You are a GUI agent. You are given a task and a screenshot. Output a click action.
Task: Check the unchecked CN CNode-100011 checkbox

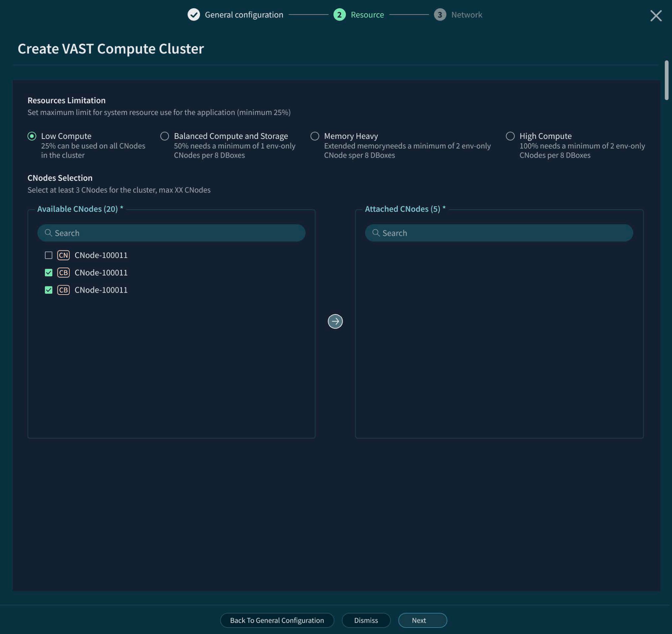coord(49,255)
